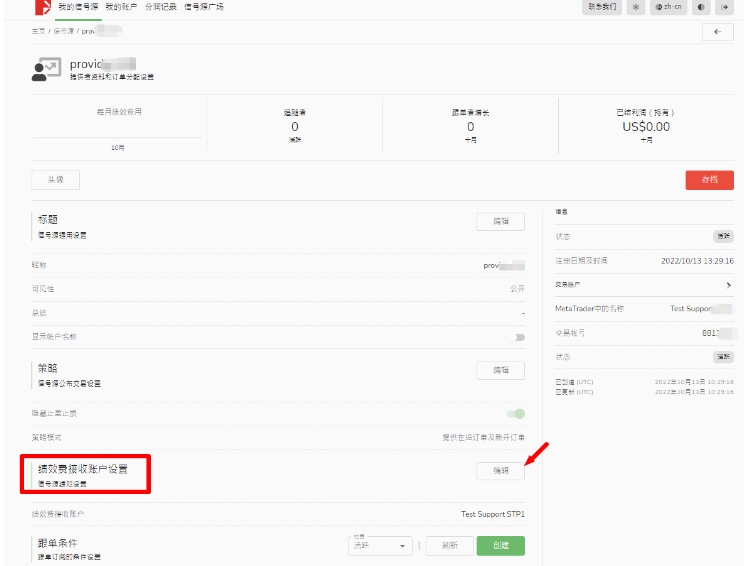The image size is (744, 566).
Task: Toggle the 显示账户名称 switch
Action: click(x=516, y=337)
